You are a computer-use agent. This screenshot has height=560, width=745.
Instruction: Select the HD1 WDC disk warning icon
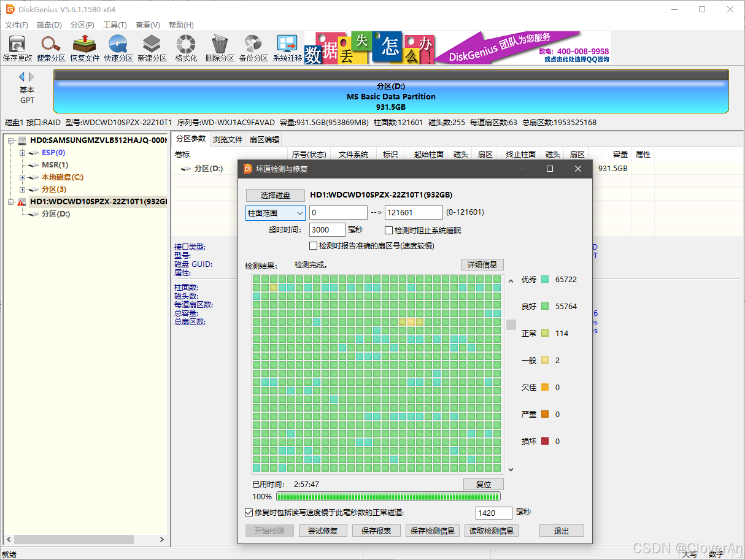coord(22,202)
